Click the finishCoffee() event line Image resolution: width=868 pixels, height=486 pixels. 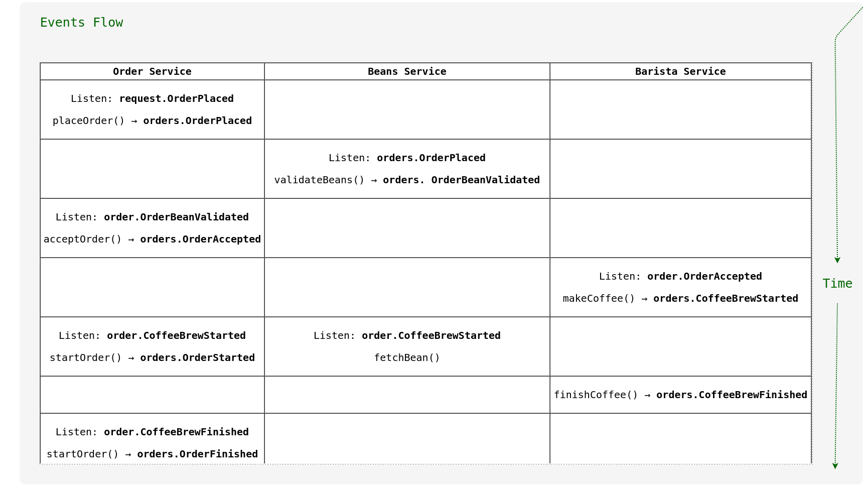680,395
